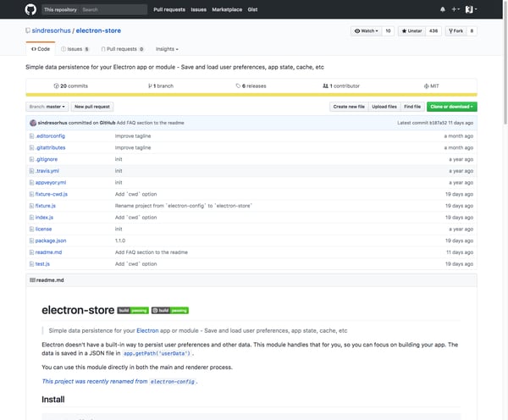
Task: Click the repository book icon beside sindresorhus
Action: pos(28,30)
